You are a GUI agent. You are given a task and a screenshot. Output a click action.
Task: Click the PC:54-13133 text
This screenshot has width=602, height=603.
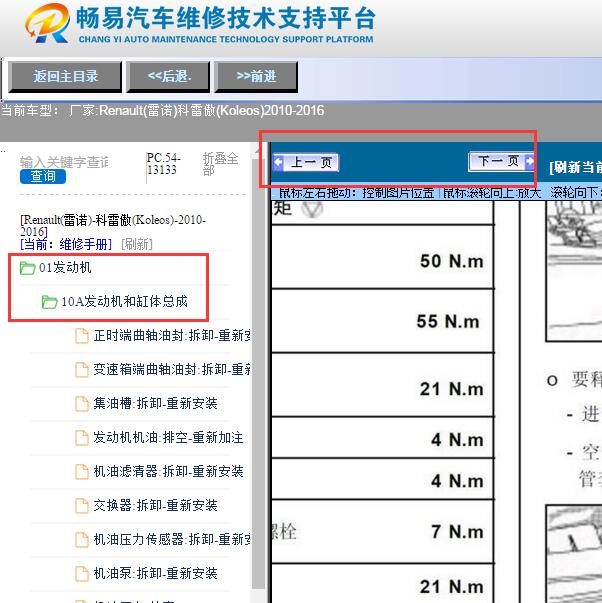pyautogui.click(x=163, y=163)
